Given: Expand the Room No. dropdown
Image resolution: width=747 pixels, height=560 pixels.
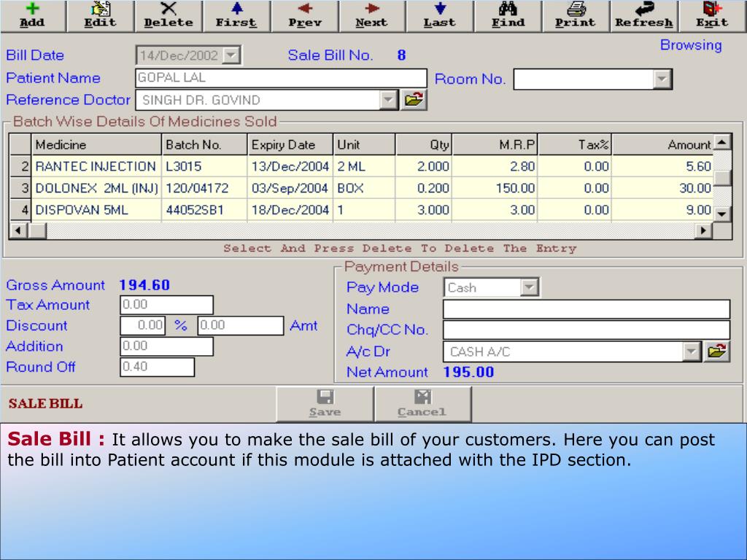Looking at the screenshot, I should [662, 79].
